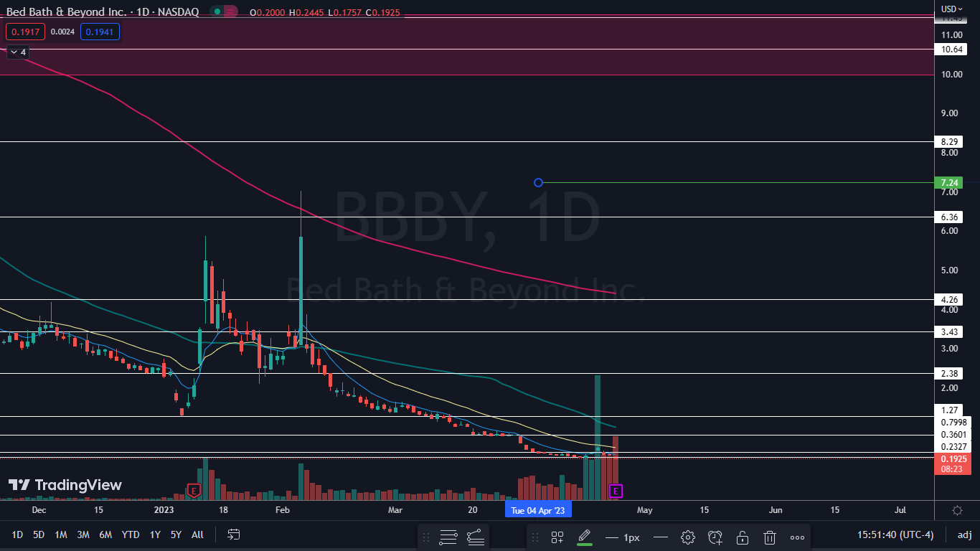The height and width of the screenshot is (551, 980).
Task: Switch to the 1D date range
Action: point(17,534)
